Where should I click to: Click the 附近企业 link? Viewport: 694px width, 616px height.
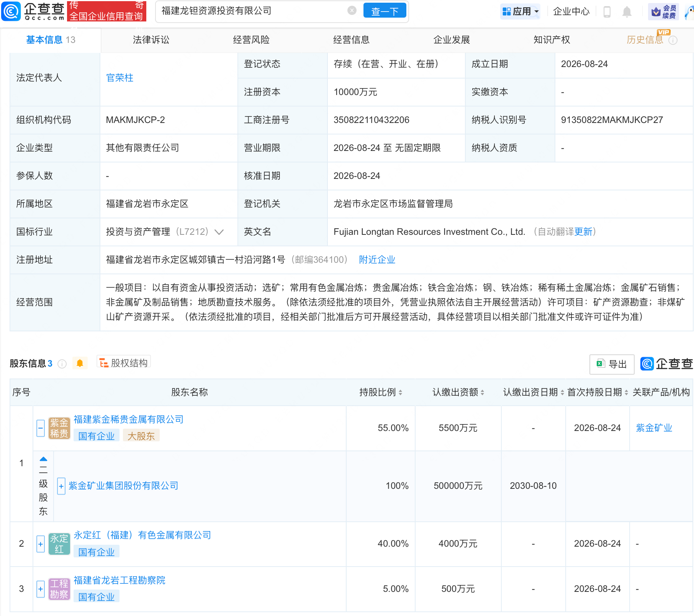coord(377,260)
